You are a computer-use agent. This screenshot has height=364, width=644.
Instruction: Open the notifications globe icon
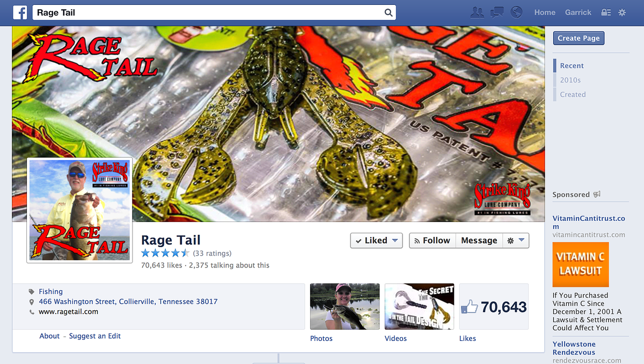click(x=516, y=12)
